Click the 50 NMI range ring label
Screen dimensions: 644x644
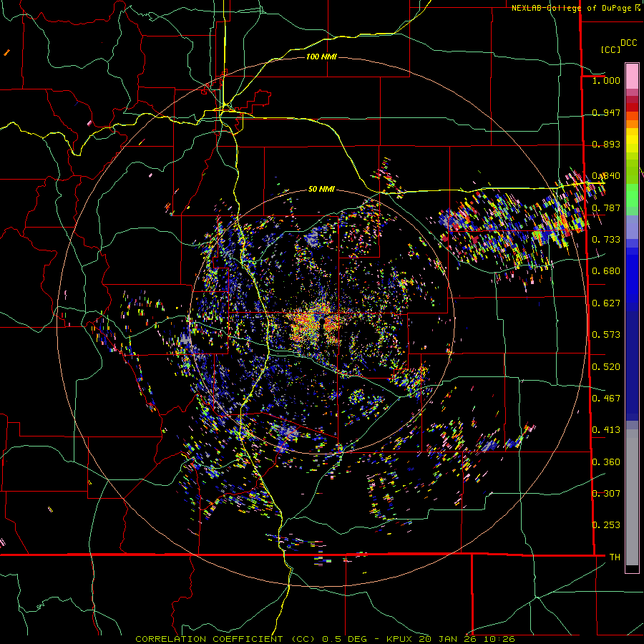(321, 190)
